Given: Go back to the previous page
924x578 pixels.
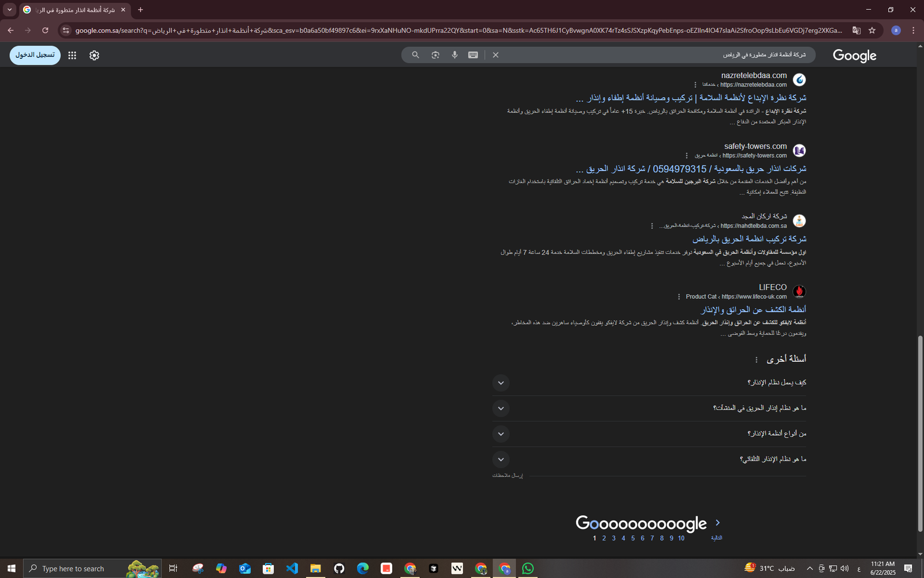Looking at the screenshot, I should coord(10,31).
